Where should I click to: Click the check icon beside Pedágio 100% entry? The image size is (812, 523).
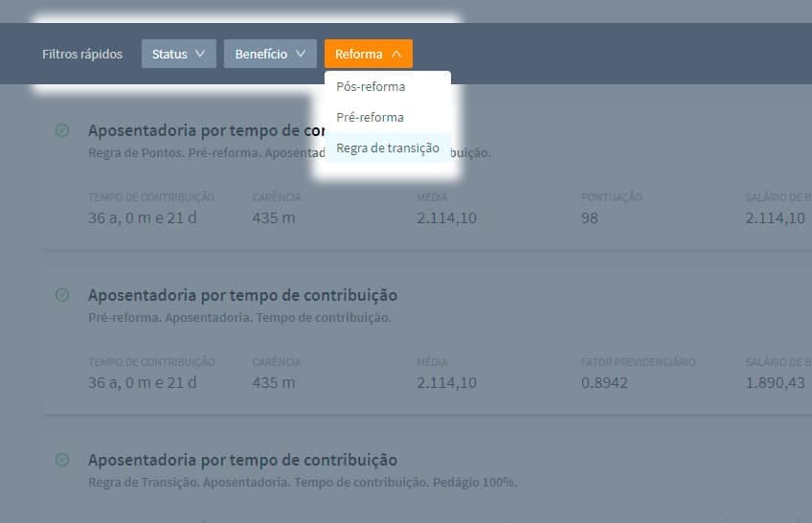(62, 460)
